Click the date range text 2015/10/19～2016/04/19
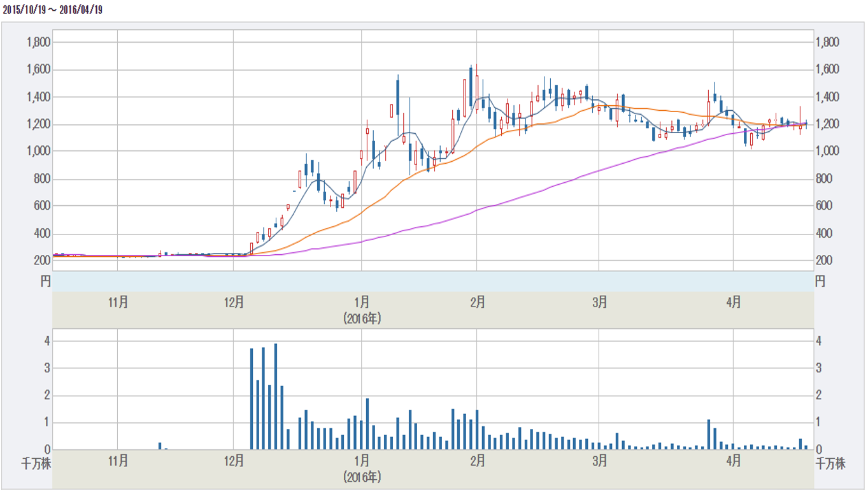Viewport: 868px width, 490px height. tap(53, 10)
